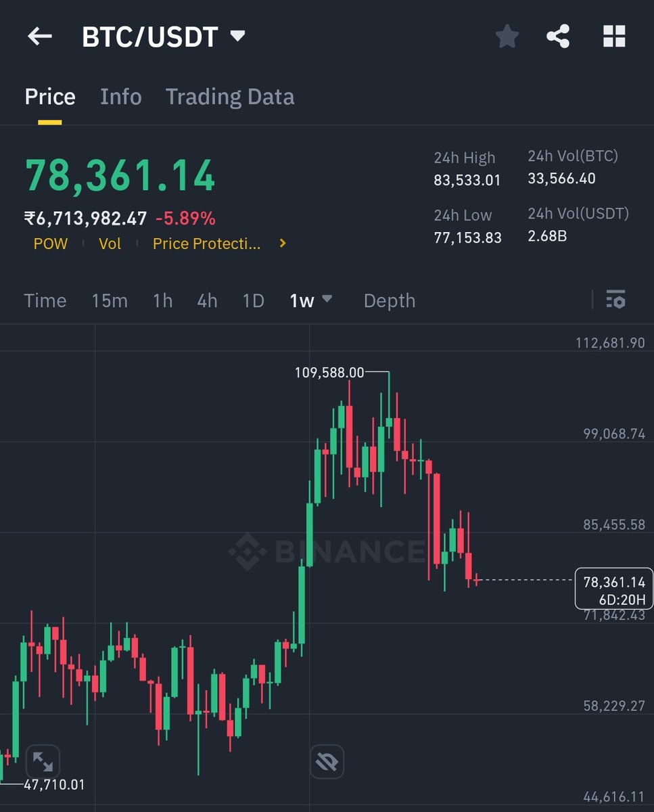Click the 24h Vol(USDT) value 2.68B

pyautogui.click(x=548, y=235)
